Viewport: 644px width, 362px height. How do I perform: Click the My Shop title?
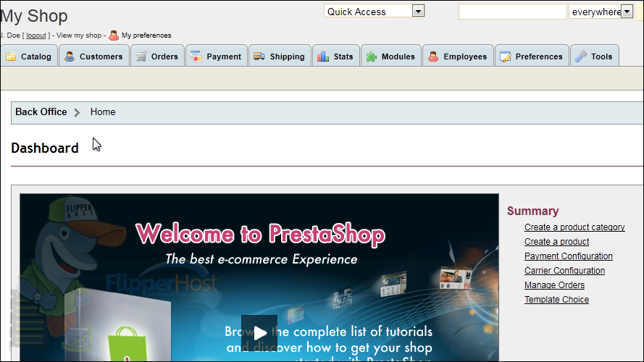pos(34,16)
